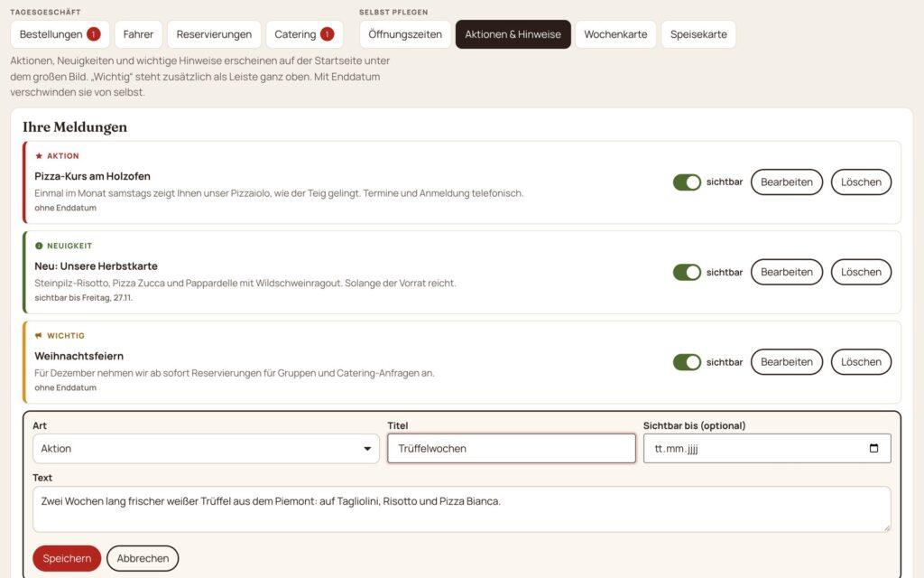Click the title 'Weihnachtsfeiern'

pos(79,356)
